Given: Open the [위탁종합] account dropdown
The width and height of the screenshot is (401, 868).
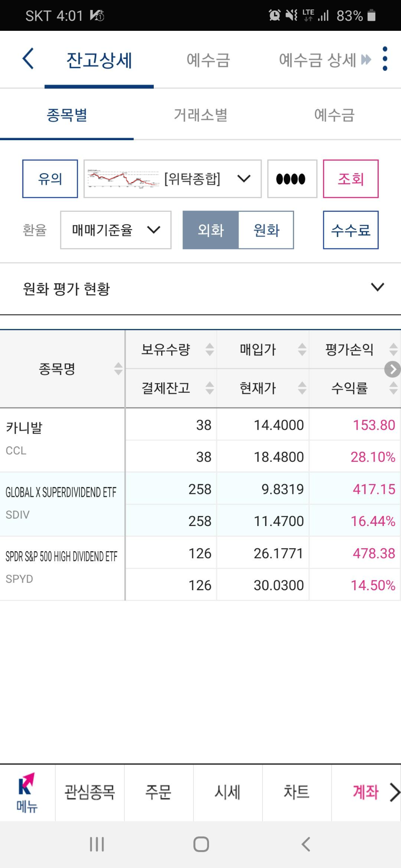Looking at the screenshot, I should click(172, 179).
